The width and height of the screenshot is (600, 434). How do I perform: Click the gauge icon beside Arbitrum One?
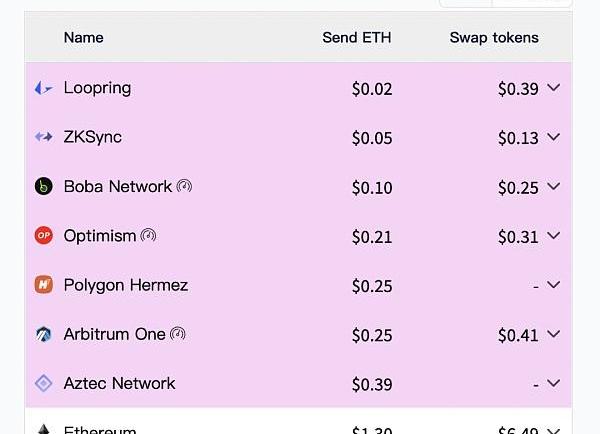coord(178,334)
